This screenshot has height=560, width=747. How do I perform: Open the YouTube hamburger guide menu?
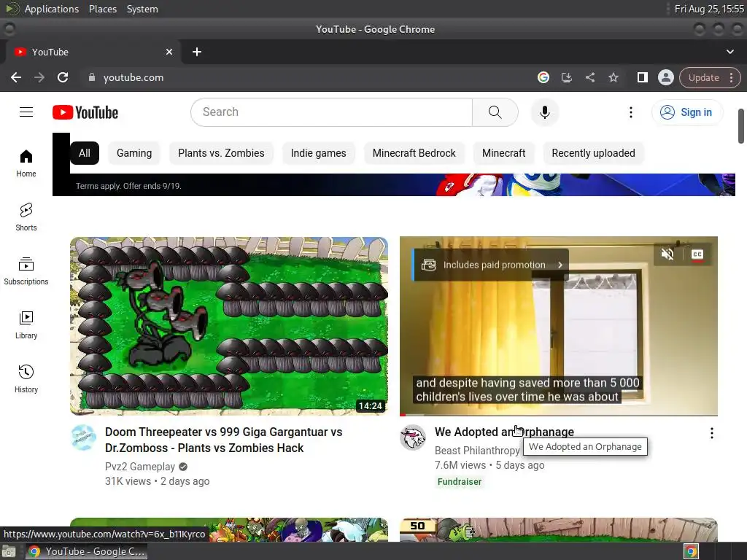pos(26,112)
